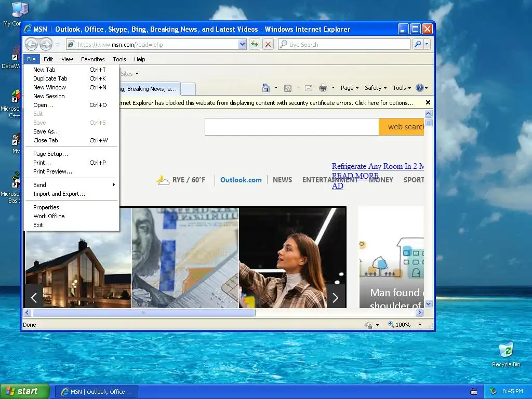Click the new blank tab button
532x399 pixels.
188,89
